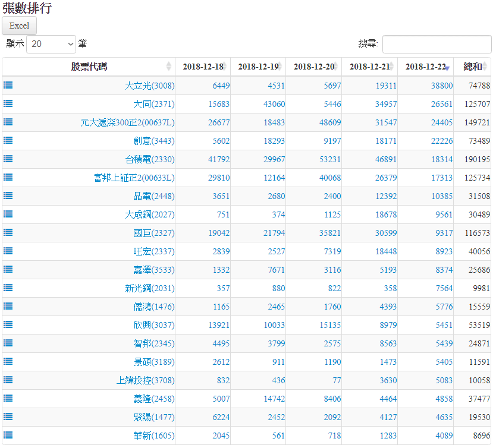Sort table by the 總和 column
This screenshot has width=496, height=448.
[473, 67]
